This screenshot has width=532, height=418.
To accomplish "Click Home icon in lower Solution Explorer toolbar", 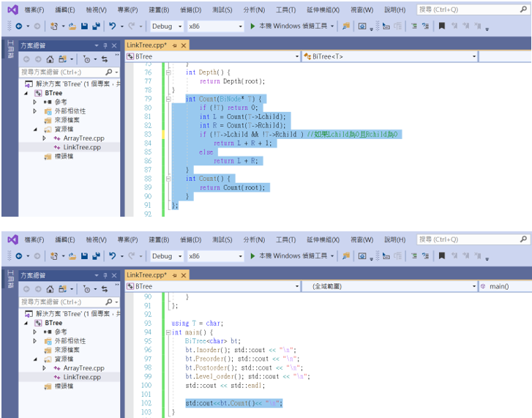I will click(50, 289).
